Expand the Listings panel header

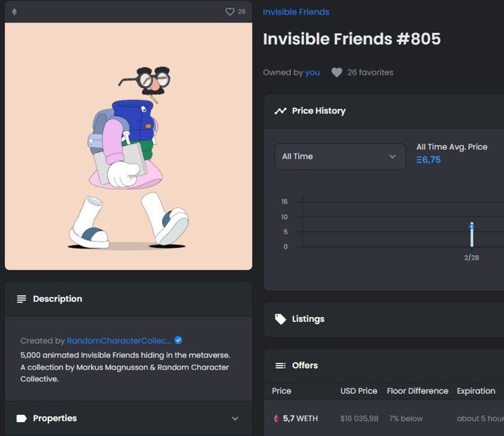[x=383, y=319]
